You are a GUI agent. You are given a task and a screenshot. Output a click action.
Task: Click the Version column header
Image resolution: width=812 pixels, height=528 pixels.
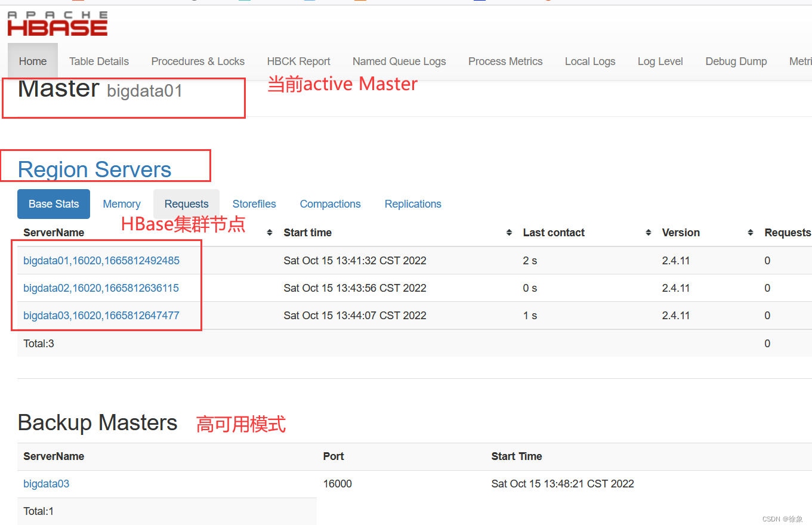681,233
